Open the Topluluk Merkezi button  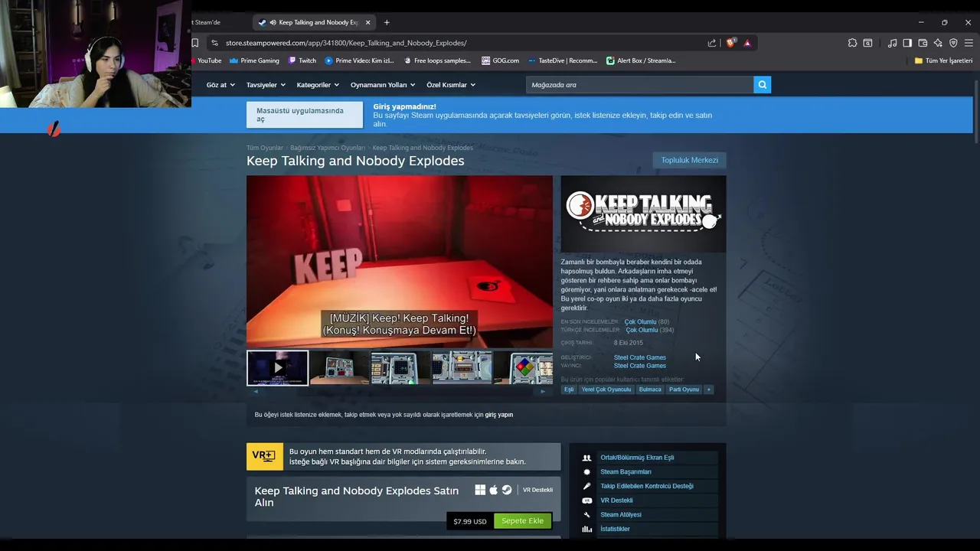[689, 160]
